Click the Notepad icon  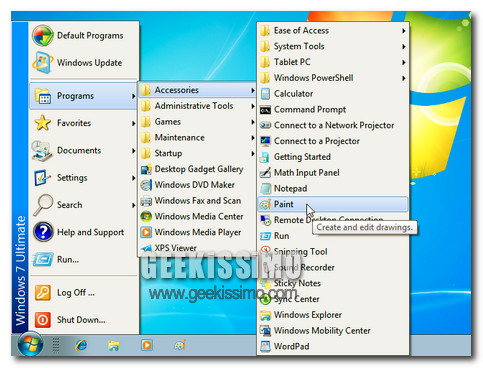tap(265, 189)
